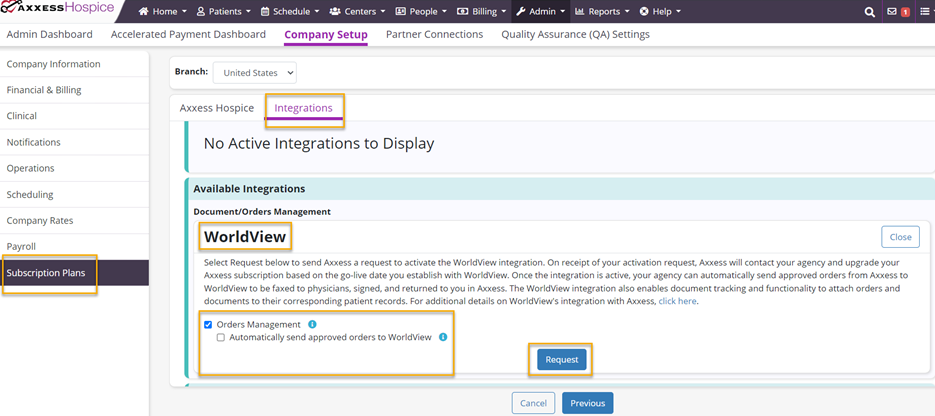Click info icon beside Automatically send approved orders
The image size is (935, 416).
443,338
